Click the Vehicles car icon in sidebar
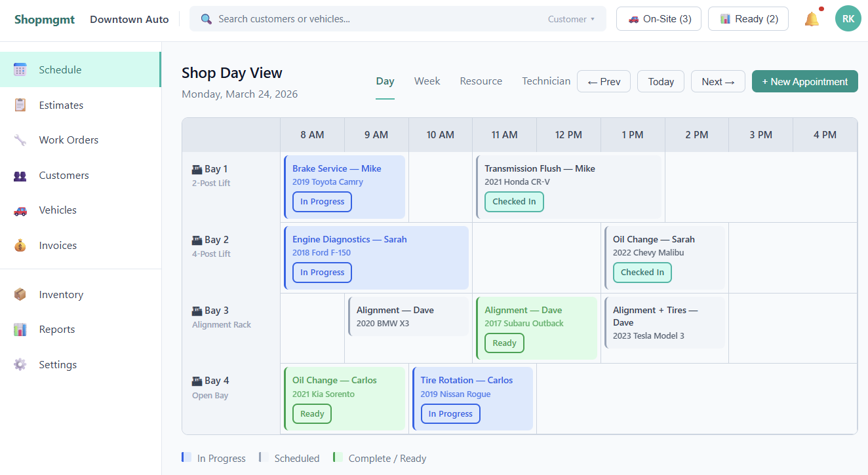Image resolution: width=868 pixels, height=475 pixels. (x=20, y=210)
